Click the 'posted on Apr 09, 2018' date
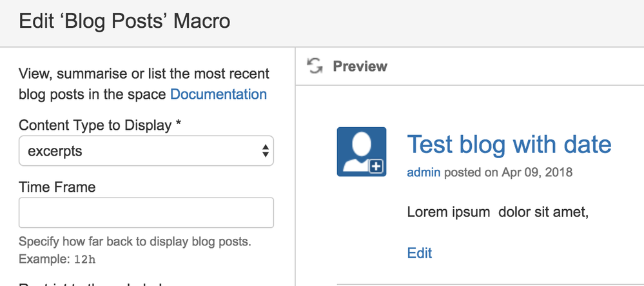The width and height of the screenshot is (644, 286). (508, 172)
